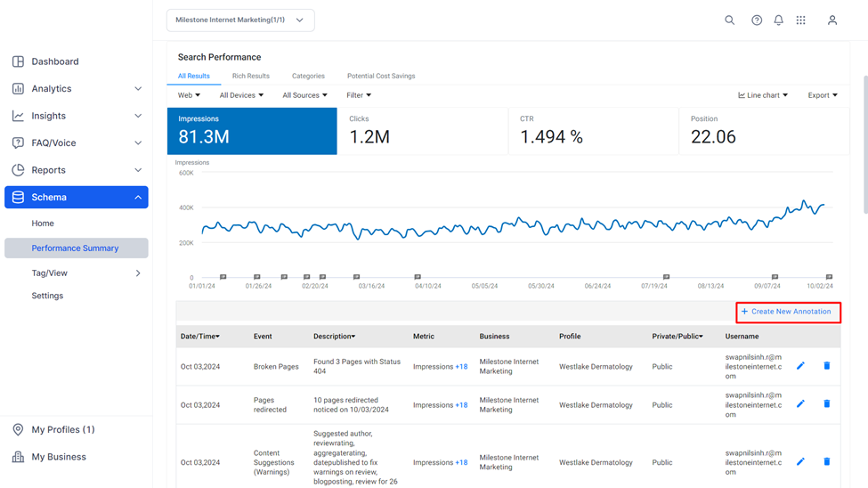Open the search magnifier icon

tap(730, 20)
